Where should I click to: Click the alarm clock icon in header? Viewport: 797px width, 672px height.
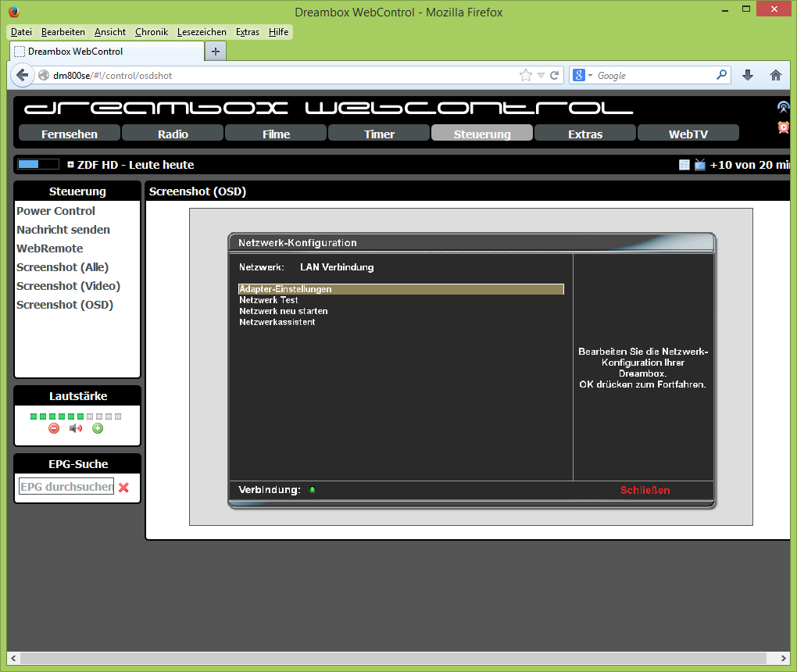click(x=783, y=127)
